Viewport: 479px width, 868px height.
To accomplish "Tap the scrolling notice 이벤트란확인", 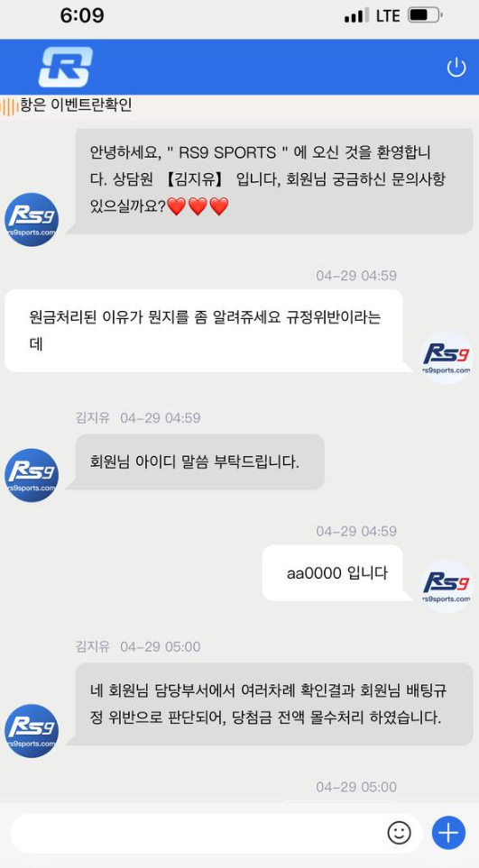I will click(76, 105).
